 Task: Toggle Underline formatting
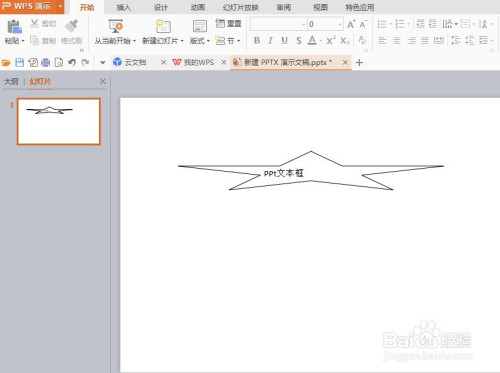coord(284,41)
